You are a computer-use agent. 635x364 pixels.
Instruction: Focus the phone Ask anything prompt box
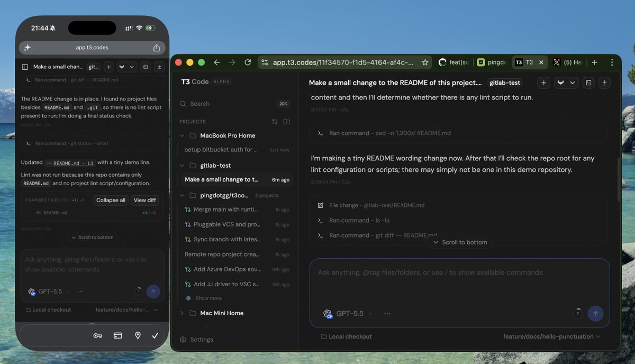92,265
